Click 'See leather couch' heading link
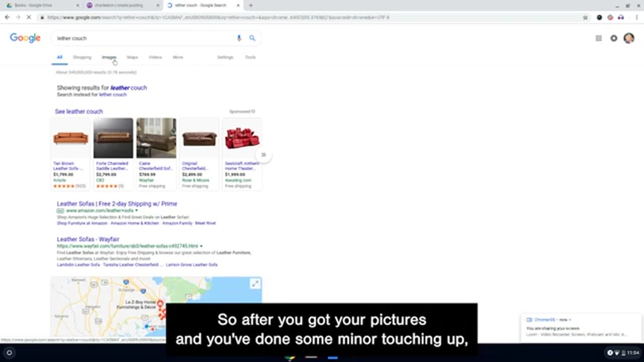This screenshot has width=644, height=362. tap(78, 112)
